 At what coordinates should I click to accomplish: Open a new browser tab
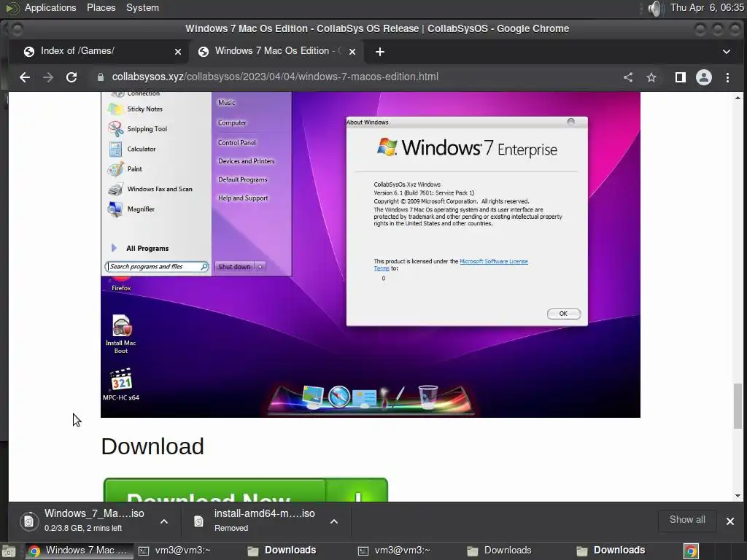379,52
